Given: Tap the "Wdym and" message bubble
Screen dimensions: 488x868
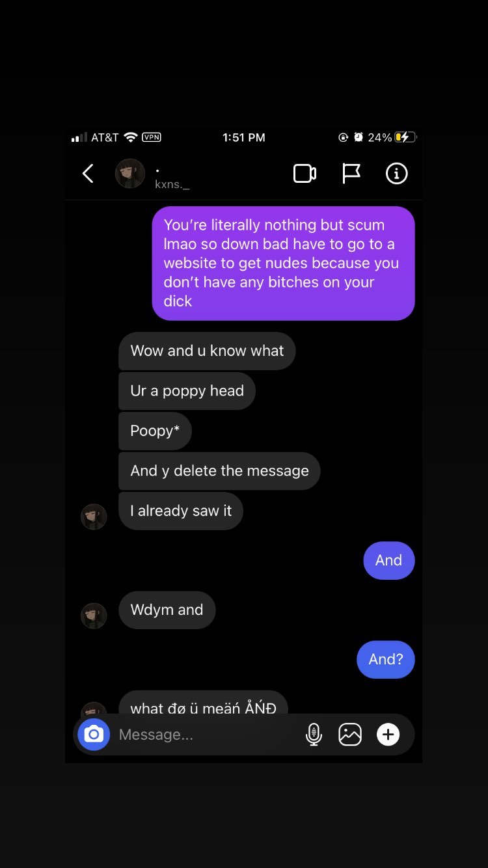Looking at the screenshot, I should tap(167, 610).
